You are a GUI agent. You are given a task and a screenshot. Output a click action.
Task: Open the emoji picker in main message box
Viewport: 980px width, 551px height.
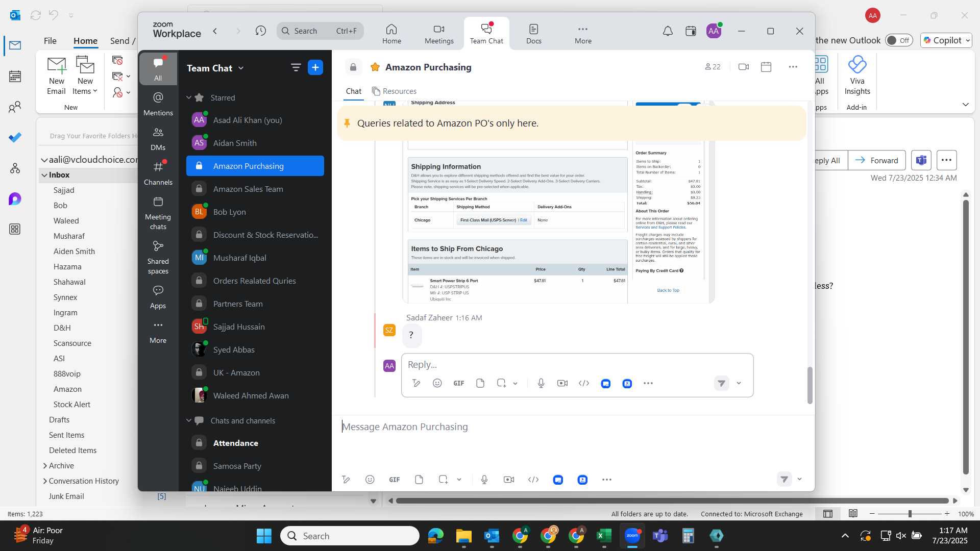(370, 480)
